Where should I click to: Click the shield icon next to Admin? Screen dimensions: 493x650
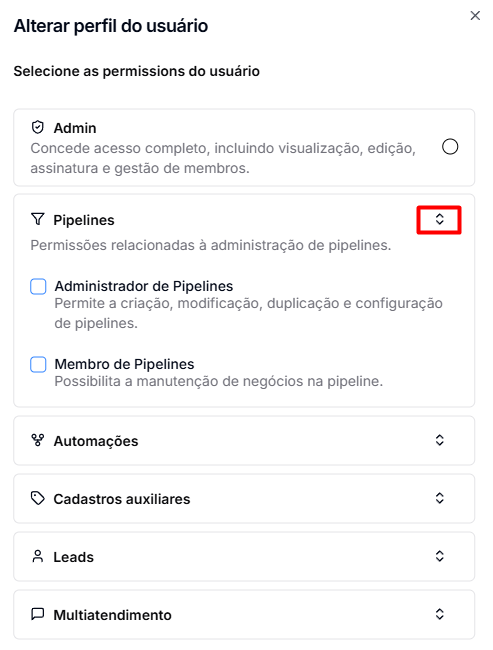pyautogui.click(x=38, y=128)
